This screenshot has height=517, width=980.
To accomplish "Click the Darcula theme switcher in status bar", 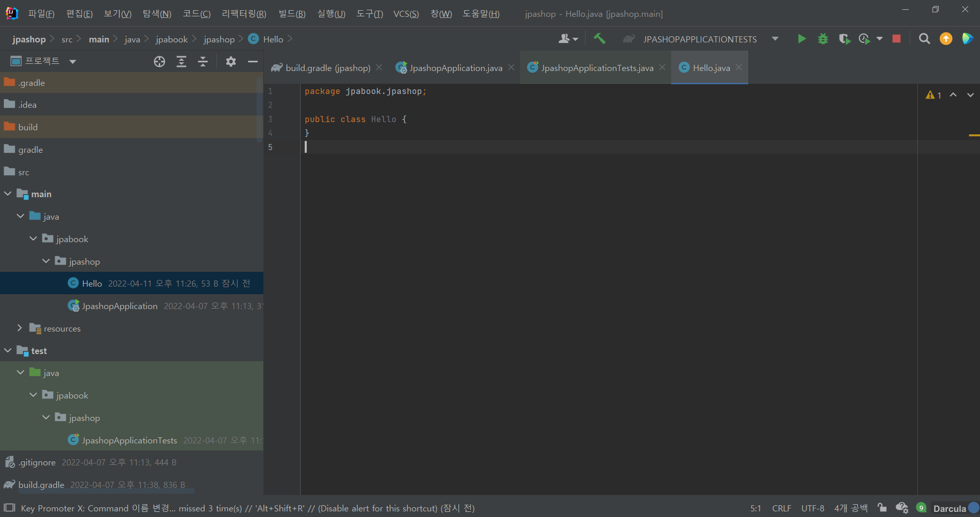I will click(x=949, y=508).
